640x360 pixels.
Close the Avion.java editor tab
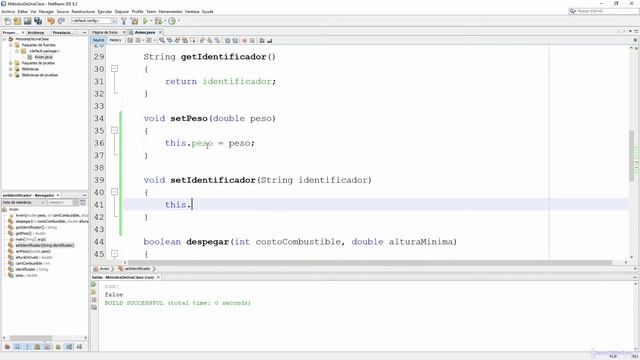point(160,32)
